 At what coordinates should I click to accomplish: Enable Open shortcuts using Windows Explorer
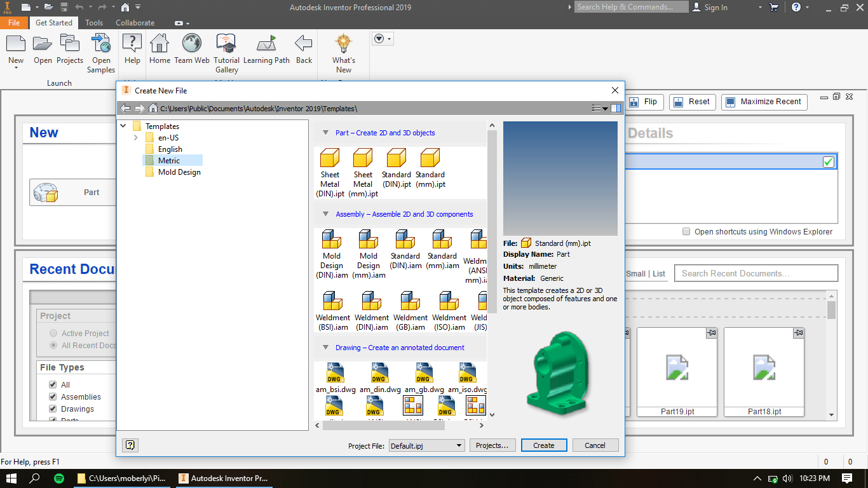point(686,232)
